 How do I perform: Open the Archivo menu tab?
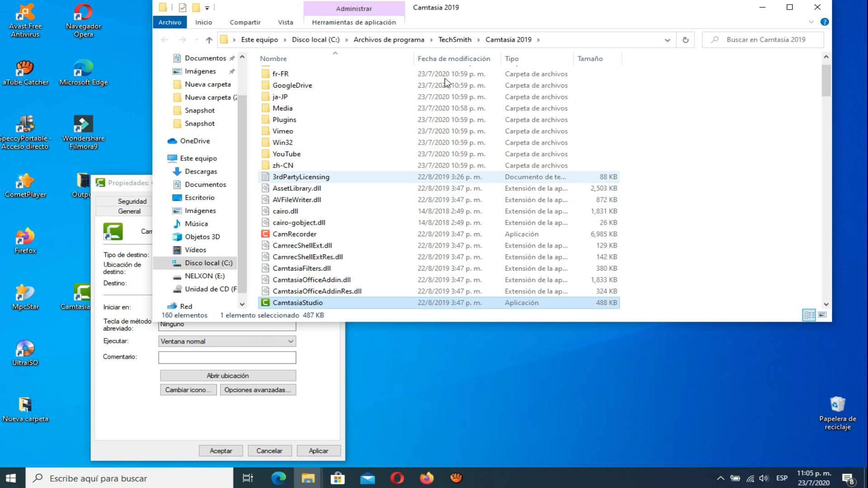[x=170, y=22]
